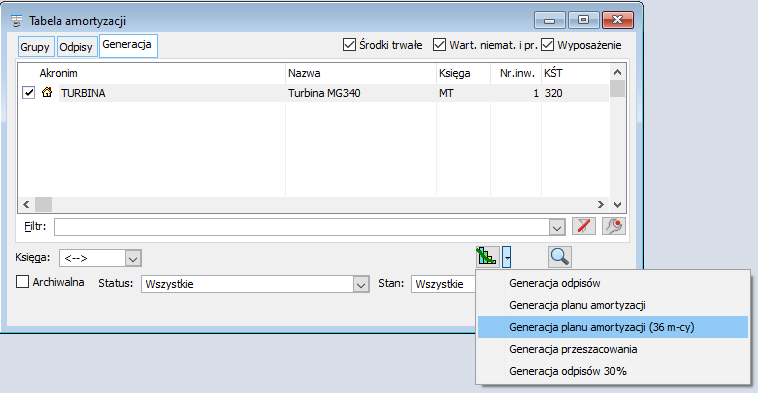Uncheck the Środki trwałe checkbox

pos(349,45)
